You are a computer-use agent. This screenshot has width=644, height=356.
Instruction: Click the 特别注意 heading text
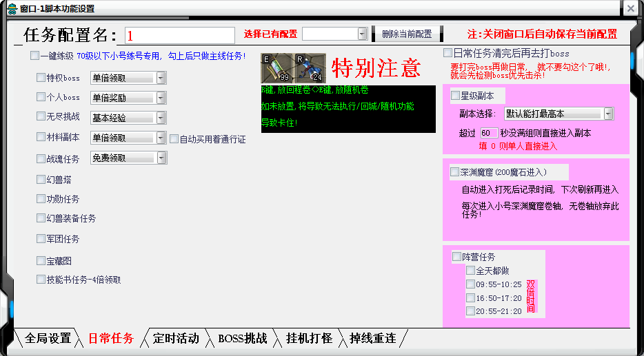click(x=376, y=67)
